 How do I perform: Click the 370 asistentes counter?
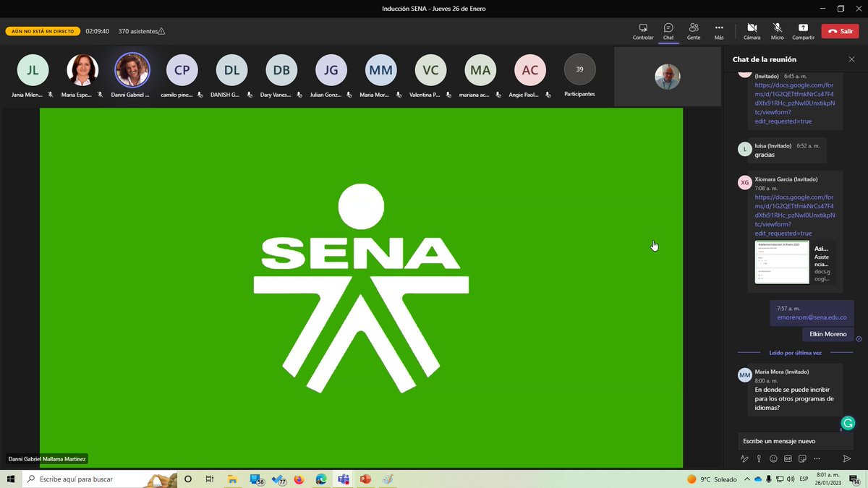(x=142, y=31)
